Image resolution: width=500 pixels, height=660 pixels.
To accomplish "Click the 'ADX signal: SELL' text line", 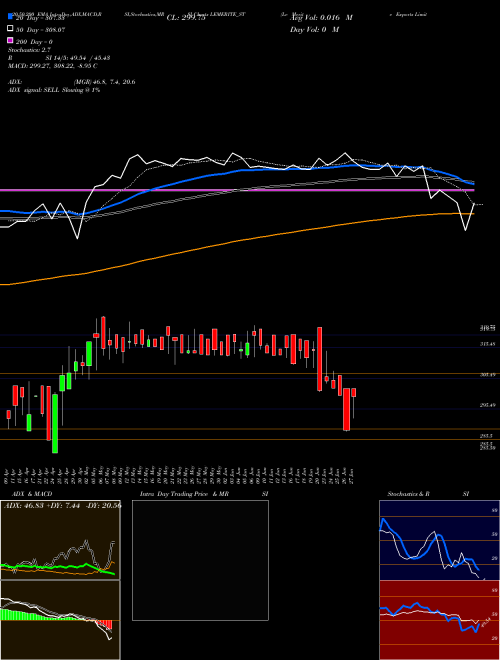I will coord(54,90).
